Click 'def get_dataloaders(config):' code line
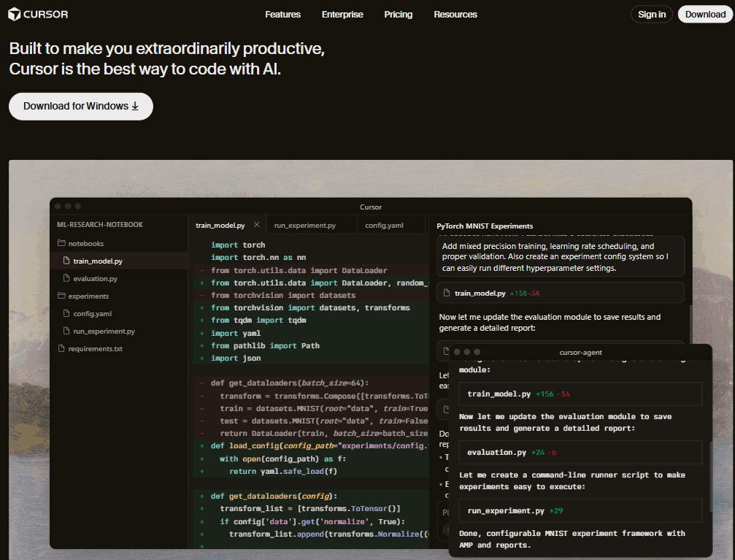The image size is (735, 560). tap(274, 496)
